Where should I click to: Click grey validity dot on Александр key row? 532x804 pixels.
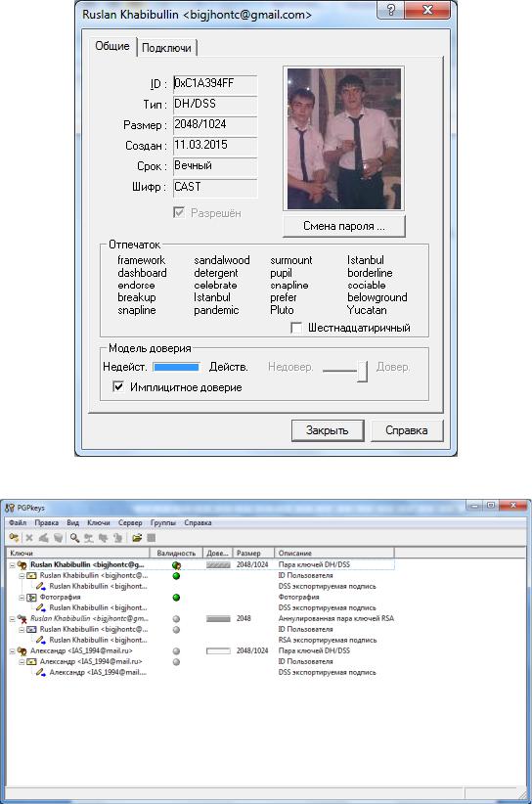click(x=176, y=651)
